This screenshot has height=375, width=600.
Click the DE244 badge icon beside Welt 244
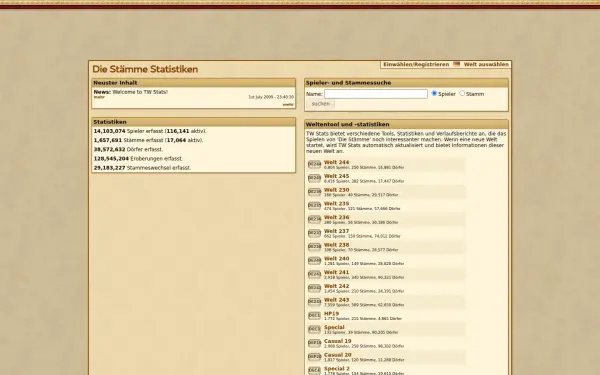[x=315, y=165]
